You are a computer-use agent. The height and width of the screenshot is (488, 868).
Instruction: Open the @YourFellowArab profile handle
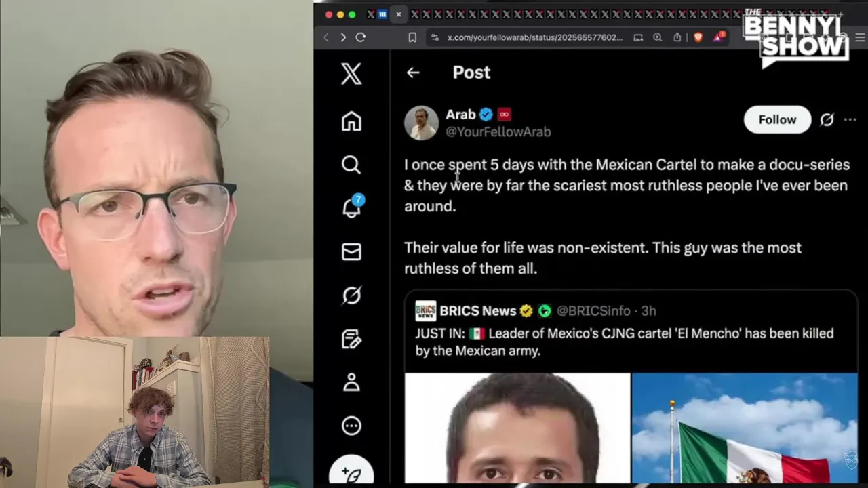point(498,132)
